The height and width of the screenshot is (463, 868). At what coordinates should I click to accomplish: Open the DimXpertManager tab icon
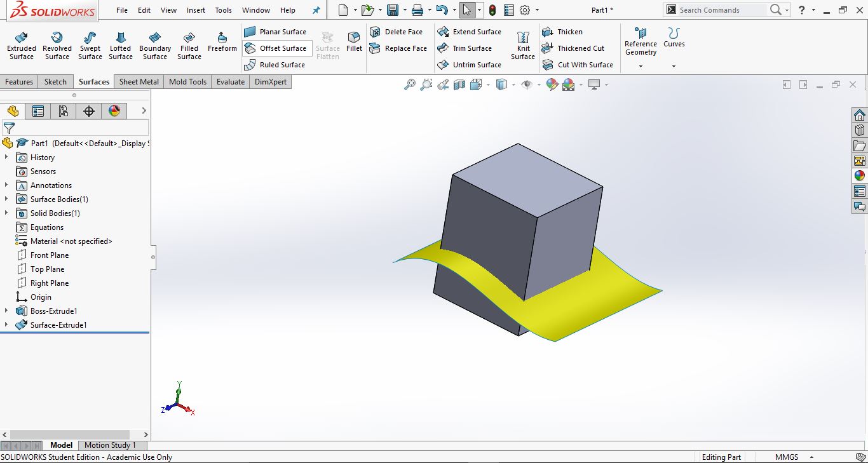(89, 111)
